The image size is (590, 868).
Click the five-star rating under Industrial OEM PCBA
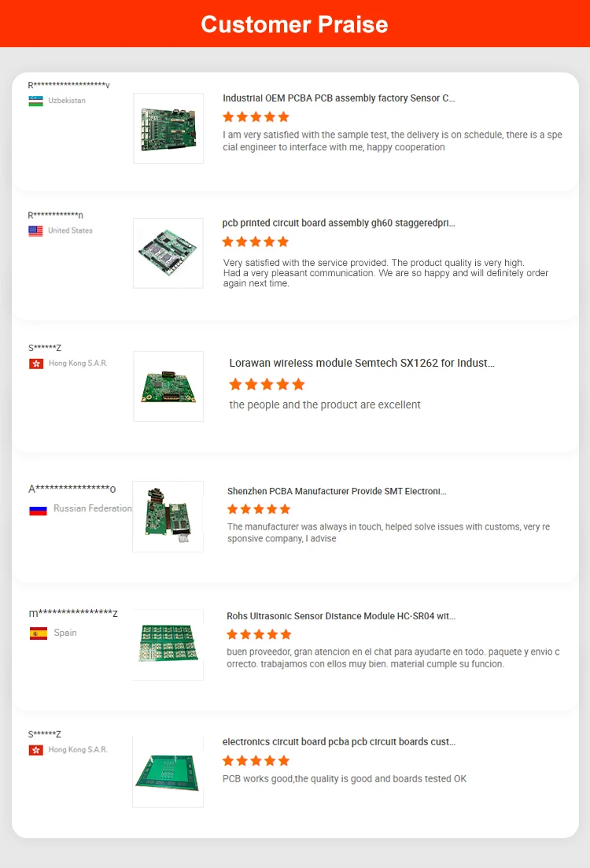(256, 116)
